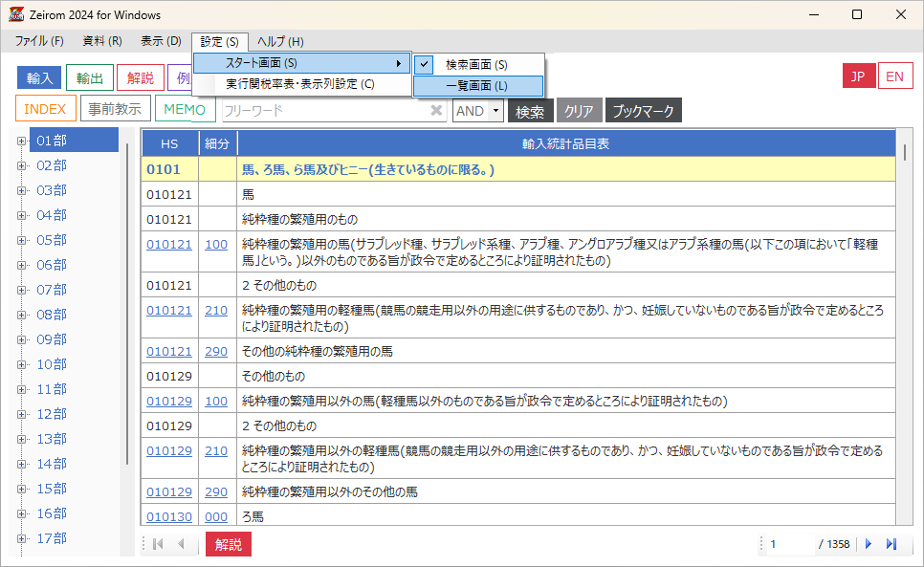Select the 08部 tree item
This screenshot has height=567, width=924.
(52, 315)
